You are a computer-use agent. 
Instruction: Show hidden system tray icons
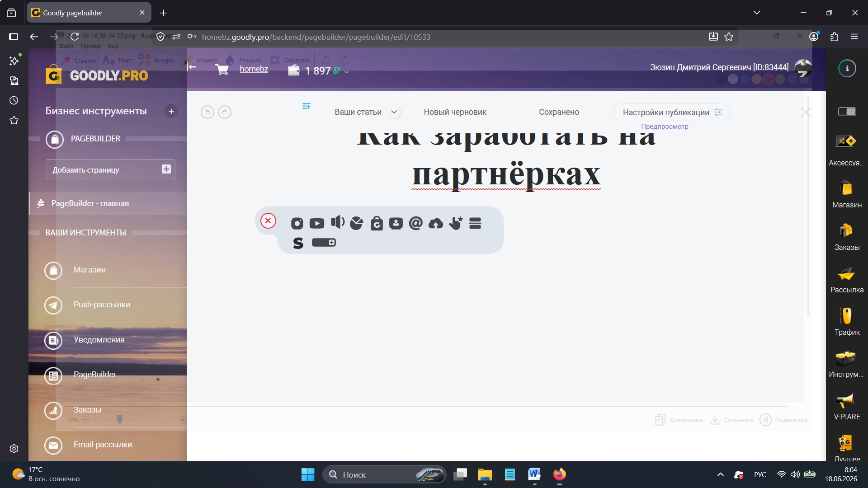(721, 474)
